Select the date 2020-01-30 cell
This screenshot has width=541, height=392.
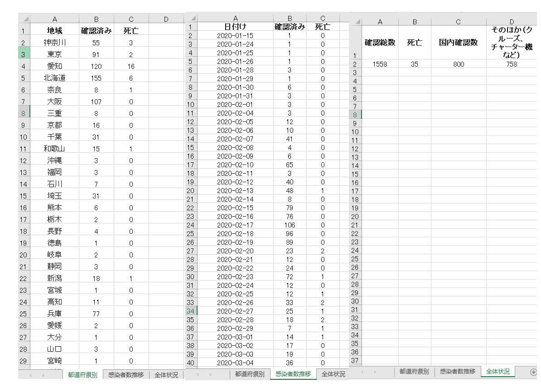click(x=235, y=87)
